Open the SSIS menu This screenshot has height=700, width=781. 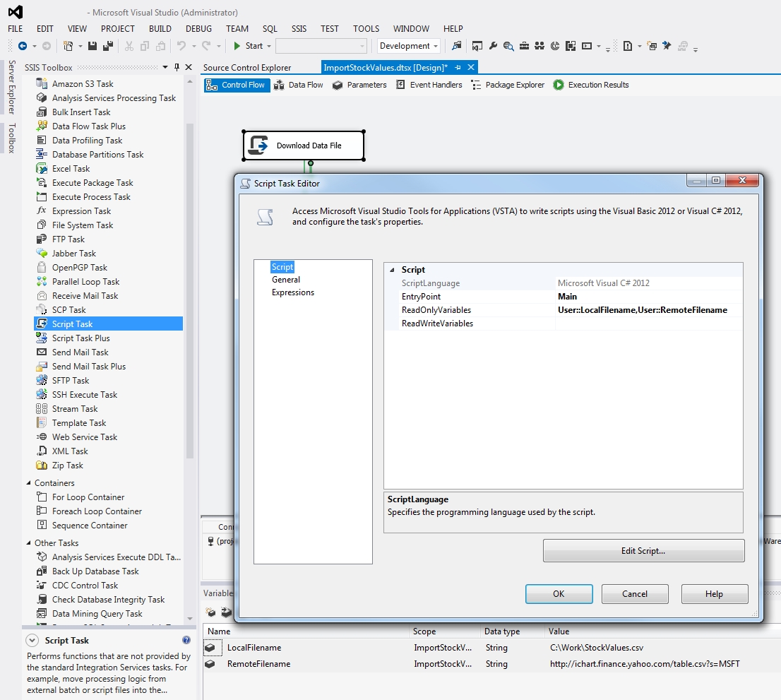[x=299, y=29]
